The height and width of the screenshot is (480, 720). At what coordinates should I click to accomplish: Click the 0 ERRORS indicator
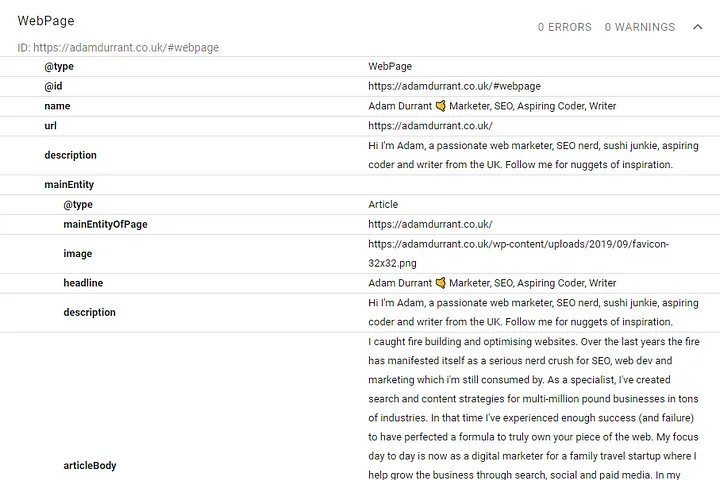[564, 27]
